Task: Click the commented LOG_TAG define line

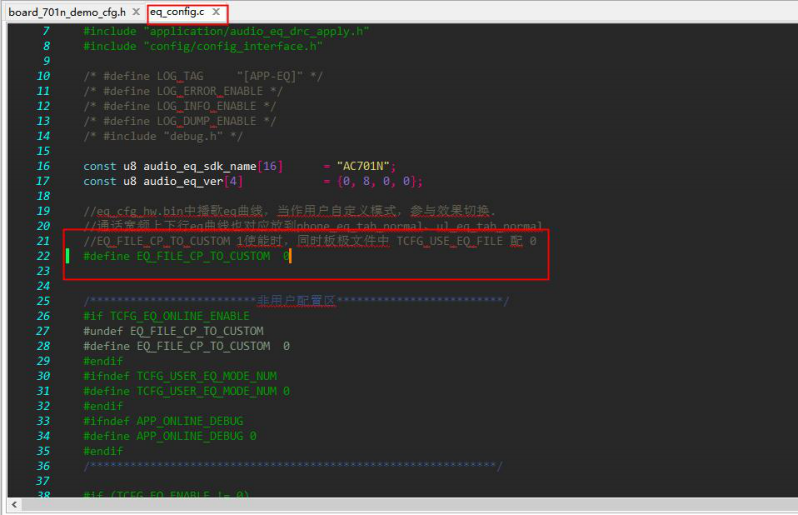Action: 203,76
